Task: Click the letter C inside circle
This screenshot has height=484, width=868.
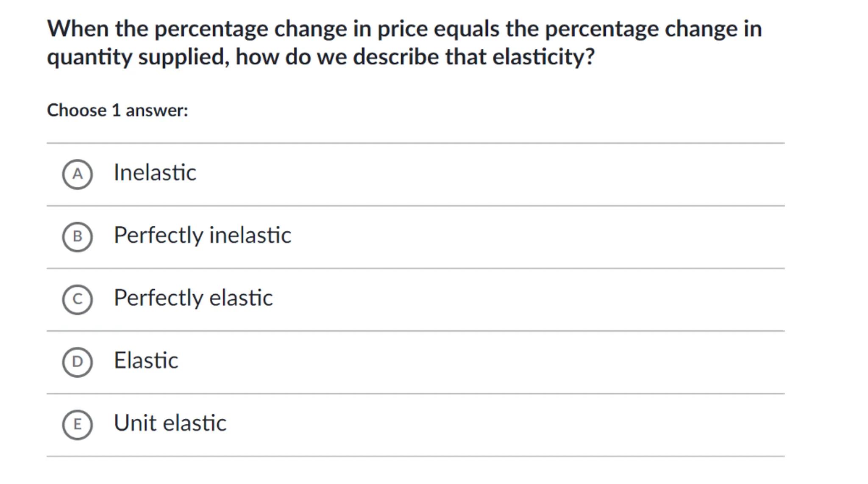Action: pyautogui.click(x=77, y=299)
